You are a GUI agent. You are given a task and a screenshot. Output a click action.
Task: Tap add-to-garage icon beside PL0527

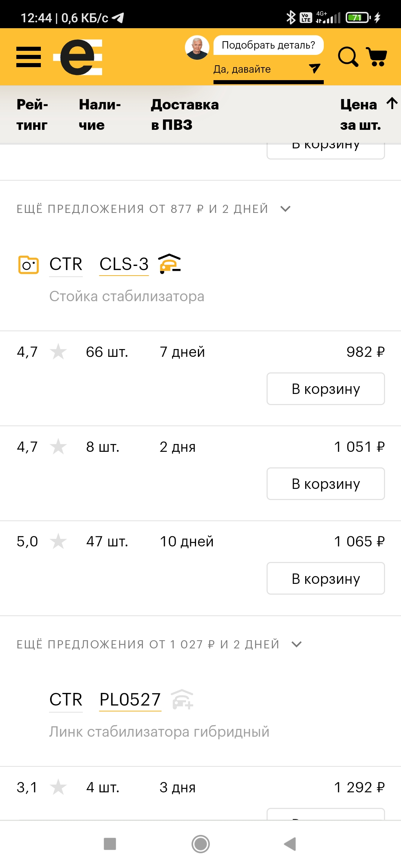[182, 699]
